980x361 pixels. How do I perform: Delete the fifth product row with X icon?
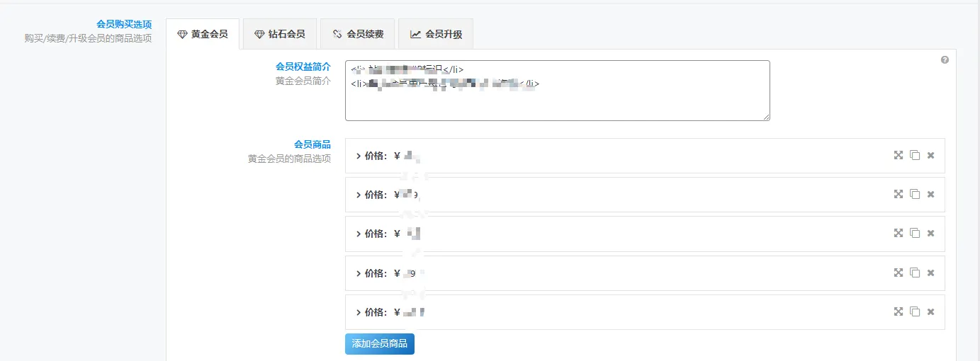click(x=931, y=312)
